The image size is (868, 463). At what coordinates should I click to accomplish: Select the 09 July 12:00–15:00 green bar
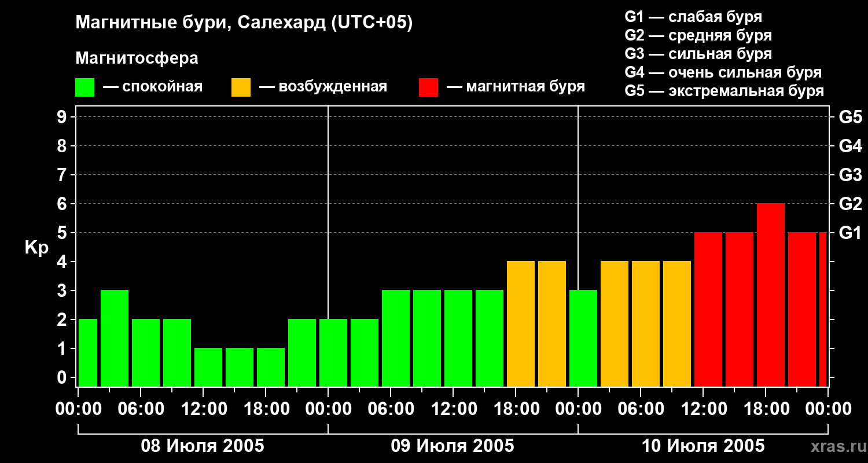coord(458,339)
